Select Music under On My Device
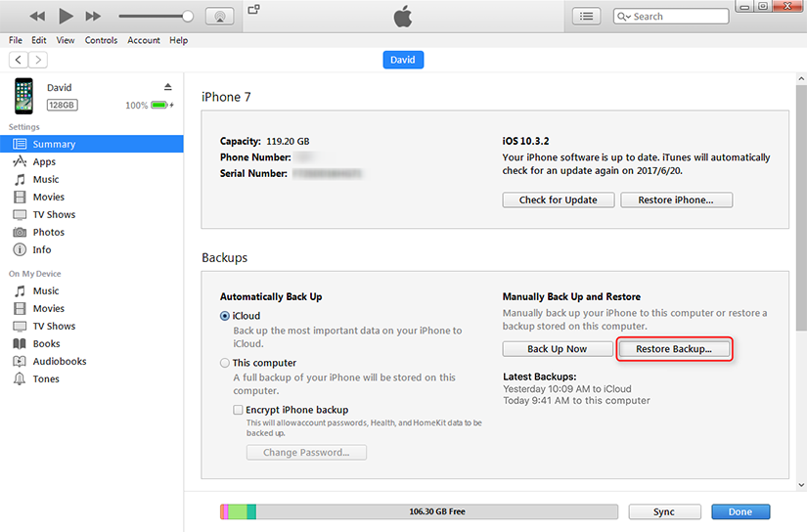 pos(92,290)
